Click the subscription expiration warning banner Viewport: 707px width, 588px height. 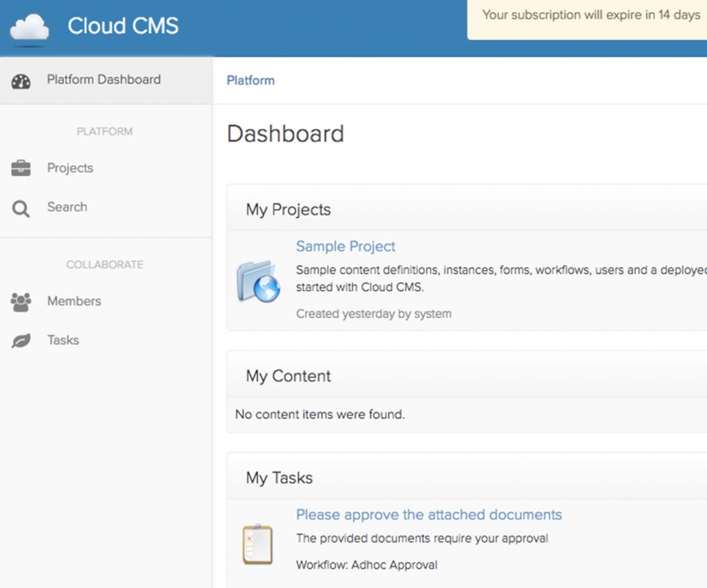tap(592, 14)
